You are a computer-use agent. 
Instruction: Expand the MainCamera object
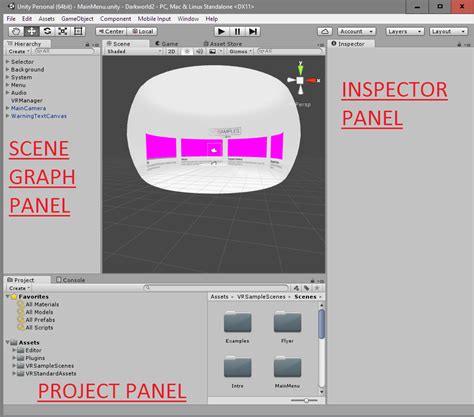pyautogui.click(x=7, y=108)
